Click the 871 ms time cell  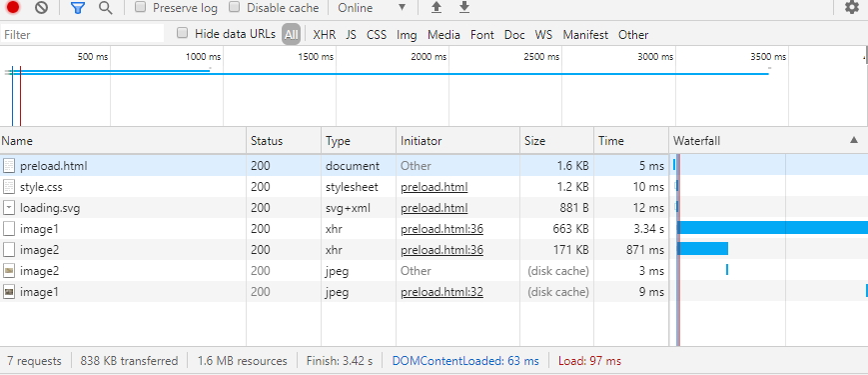pyautogui.click(x=631, y=250)
